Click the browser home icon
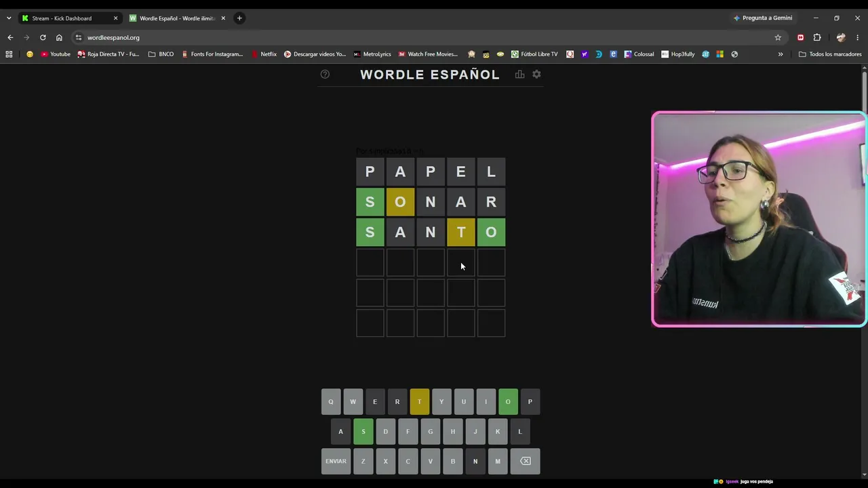The width and height of the screenshot is (868, 488). [x=59, y=37]
